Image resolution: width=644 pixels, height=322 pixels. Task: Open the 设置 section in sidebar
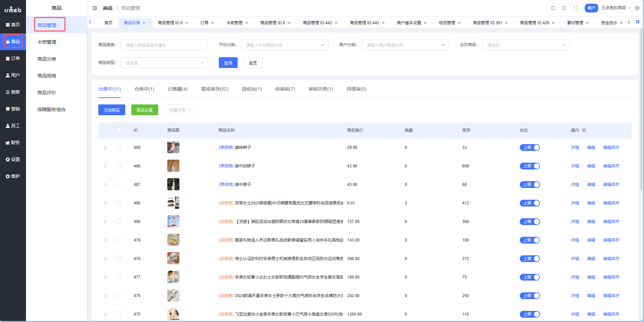(x=13, y=159)
